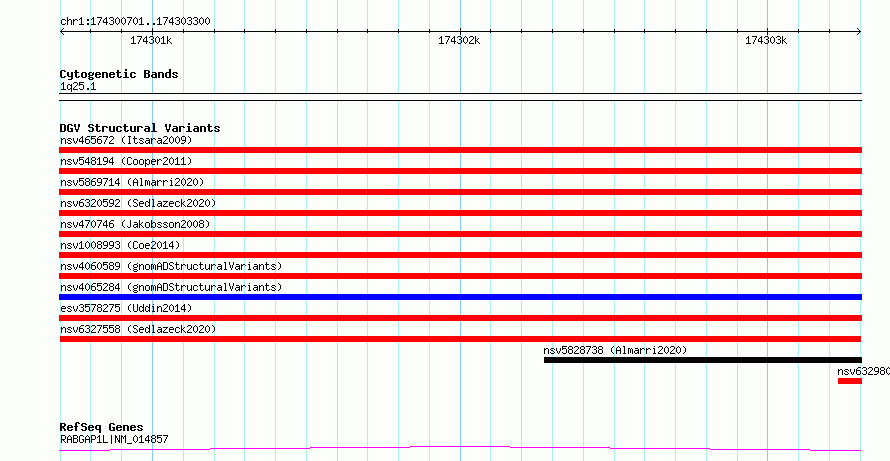The image size is (890, 461).
Task: Click the black bar for nsv5828738
Action: click(x=703, y=360)
